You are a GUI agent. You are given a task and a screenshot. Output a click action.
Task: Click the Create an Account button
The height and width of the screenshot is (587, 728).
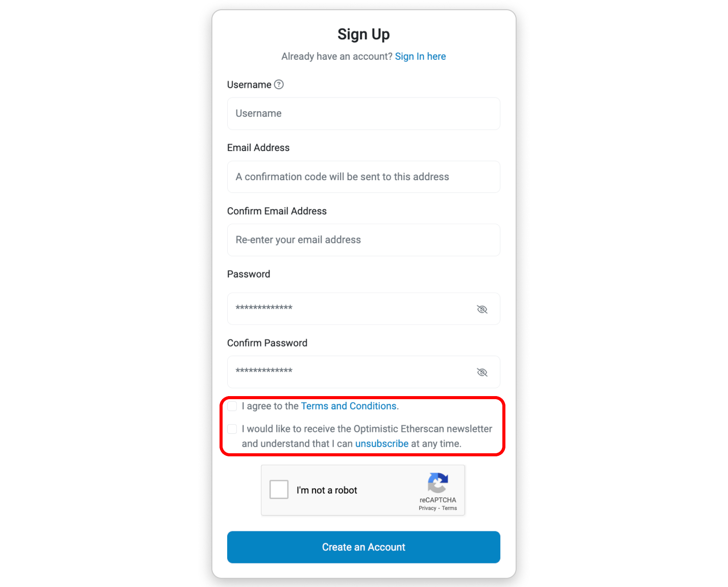tap(363, 547)
